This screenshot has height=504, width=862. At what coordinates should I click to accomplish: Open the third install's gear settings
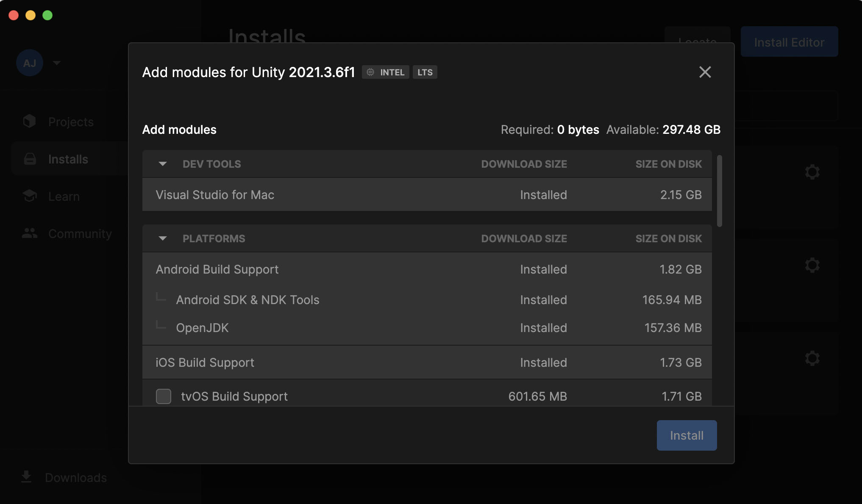coord(812,358)
